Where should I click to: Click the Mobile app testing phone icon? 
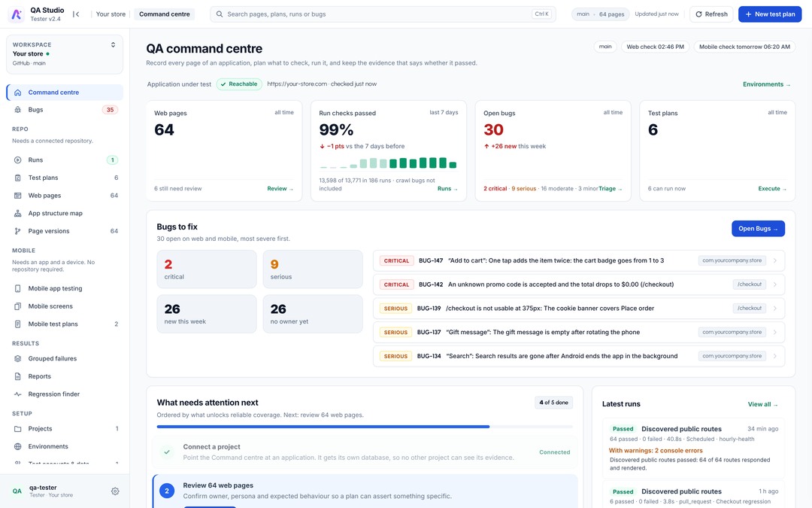tap(17, 288)
